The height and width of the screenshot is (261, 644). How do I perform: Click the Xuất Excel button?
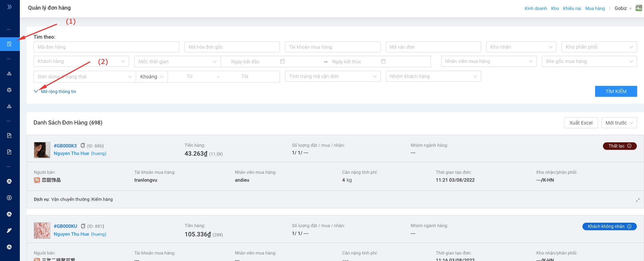tap(581, 123)
